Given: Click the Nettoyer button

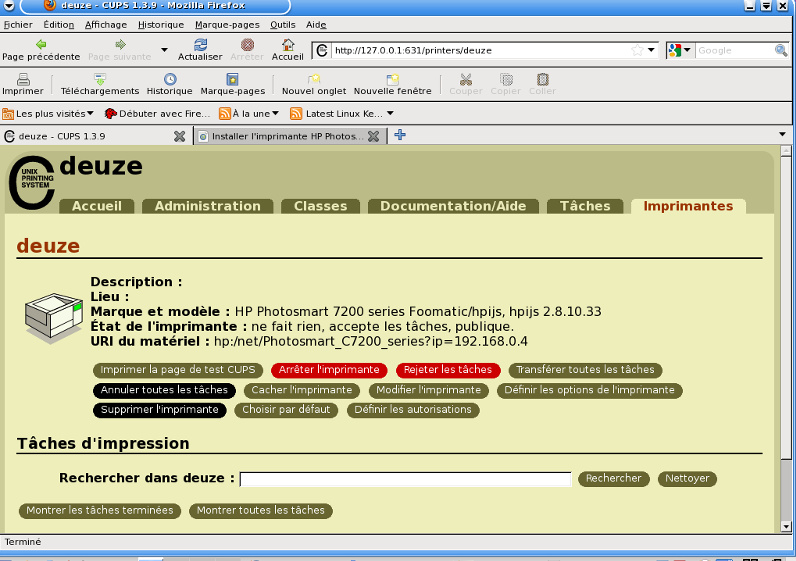Looking at the screenshot, I should point(687,479).
